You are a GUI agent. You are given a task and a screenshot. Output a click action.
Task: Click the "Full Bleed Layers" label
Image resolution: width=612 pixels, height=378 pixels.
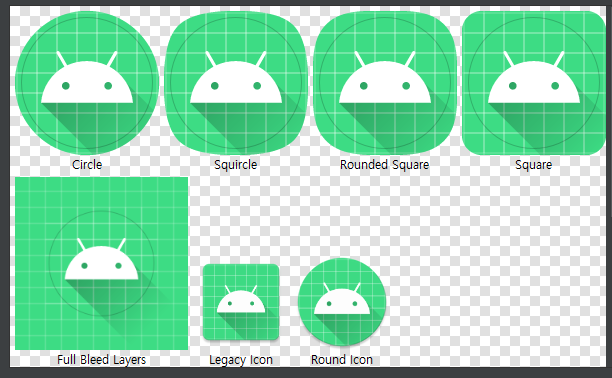pyautogui.click(x=101, y=360)
